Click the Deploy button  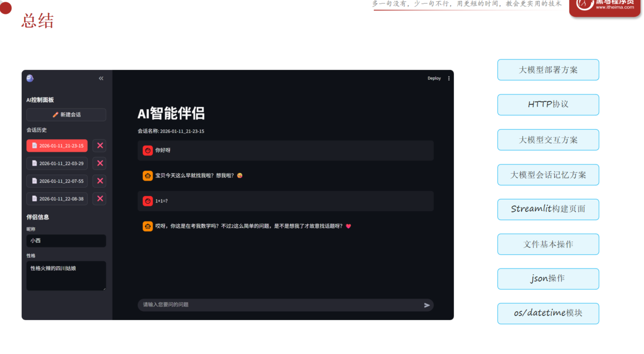coord(434,78)
